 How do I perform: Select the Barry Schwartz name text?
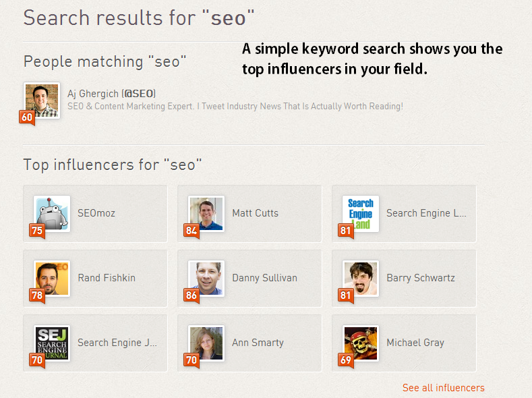pyautogui.click(x=420, y=278)
